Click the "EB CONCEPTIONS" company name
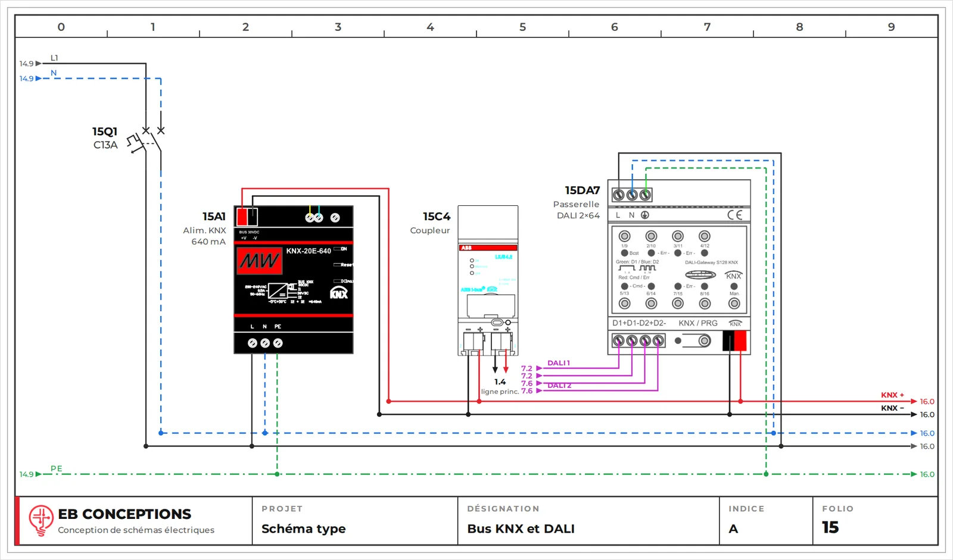The width and height of the screenshot is (953, 560). (x=124, y=514)
